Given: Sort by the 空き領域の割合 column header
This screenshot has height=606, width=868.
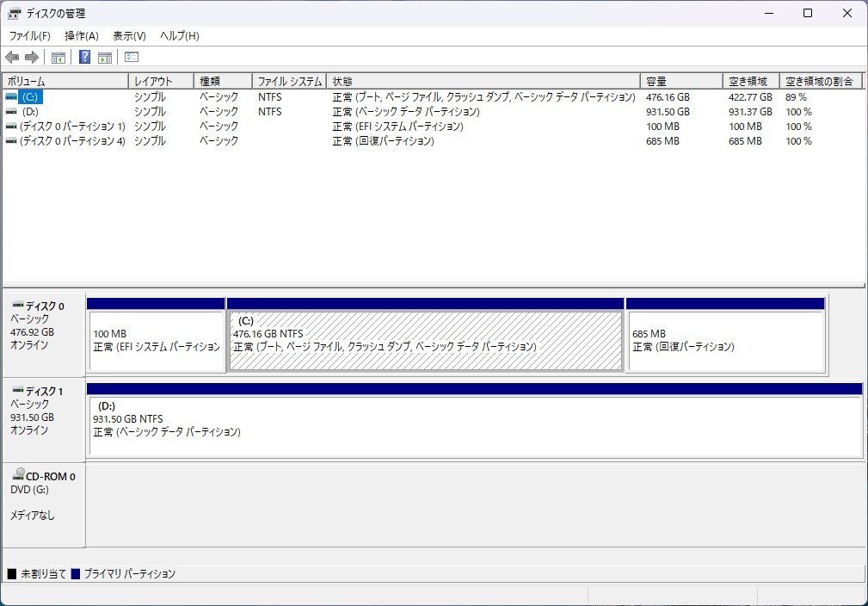Looking at the screenshot, I should tap(822, 82).
